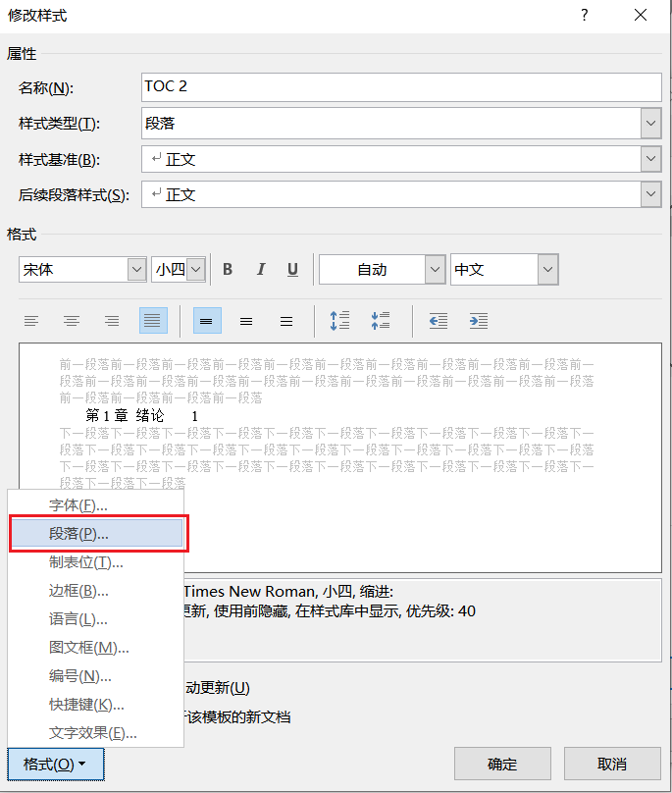Confirm with 确定 button

502,764
